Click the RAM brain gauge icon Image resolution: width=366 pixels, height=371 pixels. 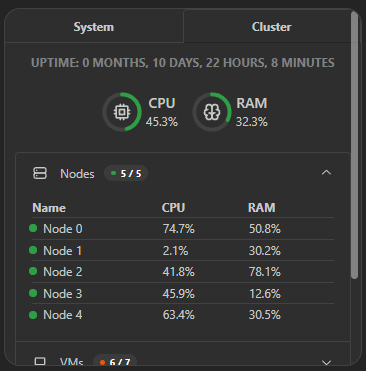pos(212,112)
